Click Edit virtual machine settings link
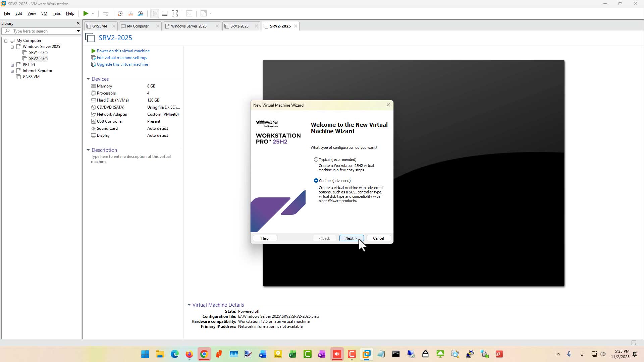644x362 pixels. coord(122,58)
